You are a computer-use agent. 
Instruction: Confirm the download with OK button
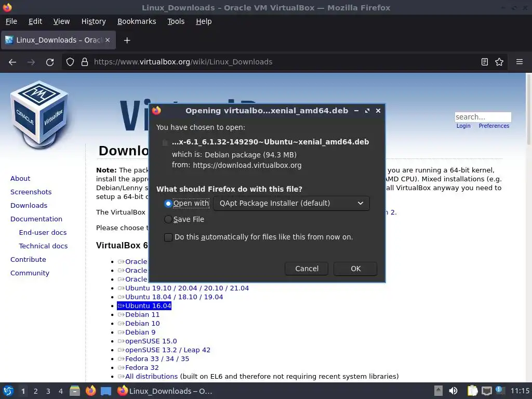point(355,269)
